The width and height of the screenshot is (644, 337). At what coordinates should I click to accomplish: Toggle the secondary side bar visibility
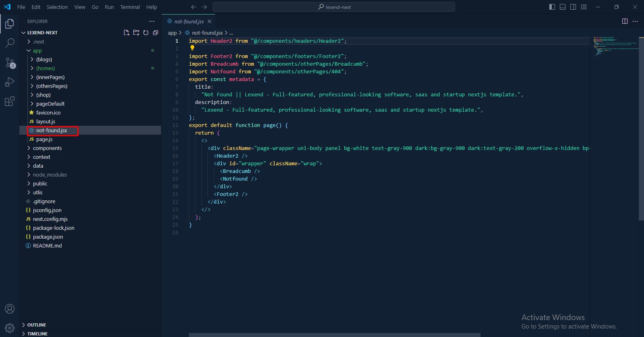[573, 7]
